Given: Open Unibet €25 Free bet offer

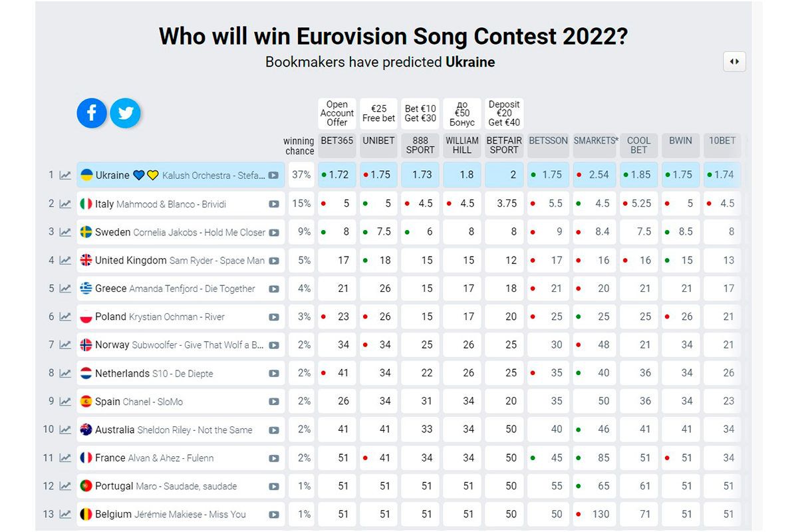Looking at the screenshot, I should 378,114.
